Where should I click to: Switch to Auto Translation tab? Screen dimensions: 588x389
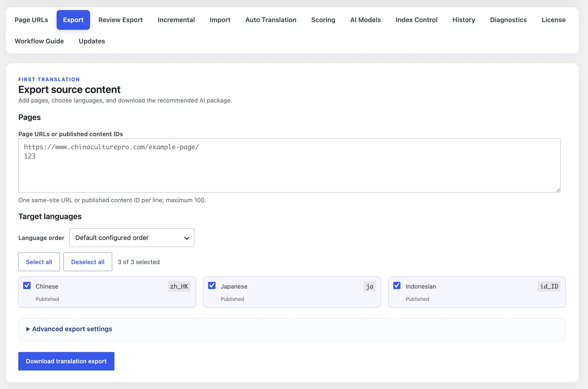pyautogui.click(x=271, y=20)
